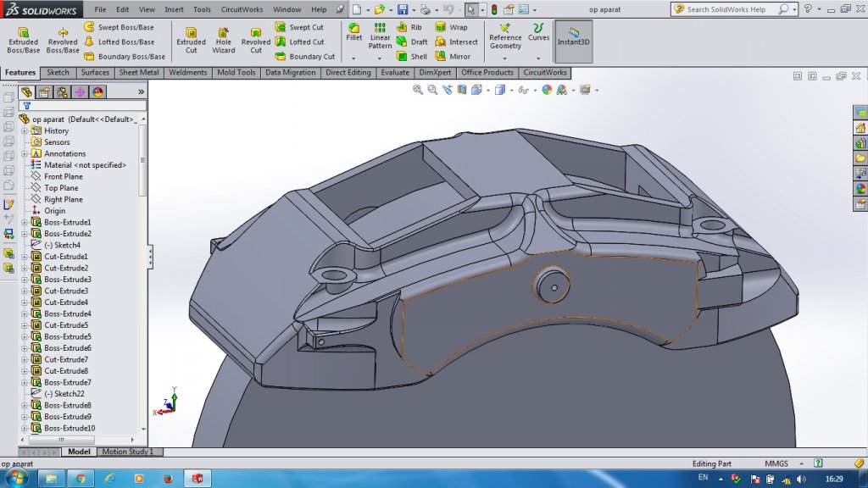Click Zoom to Fit in view toolbar
868x488 pixels.
418,90
